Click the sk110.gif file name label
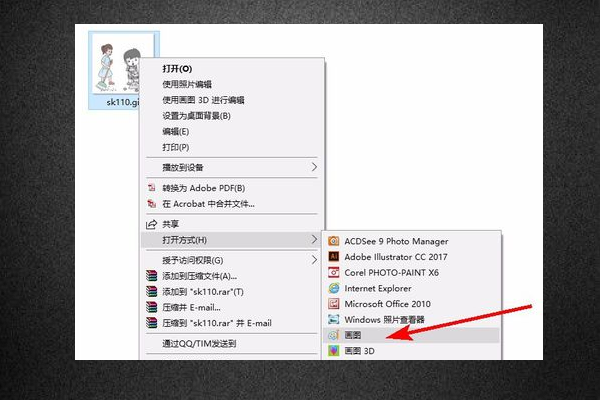The width and height of the screenshot is (600, 400). pyautogui.click(x=122, y=102)
